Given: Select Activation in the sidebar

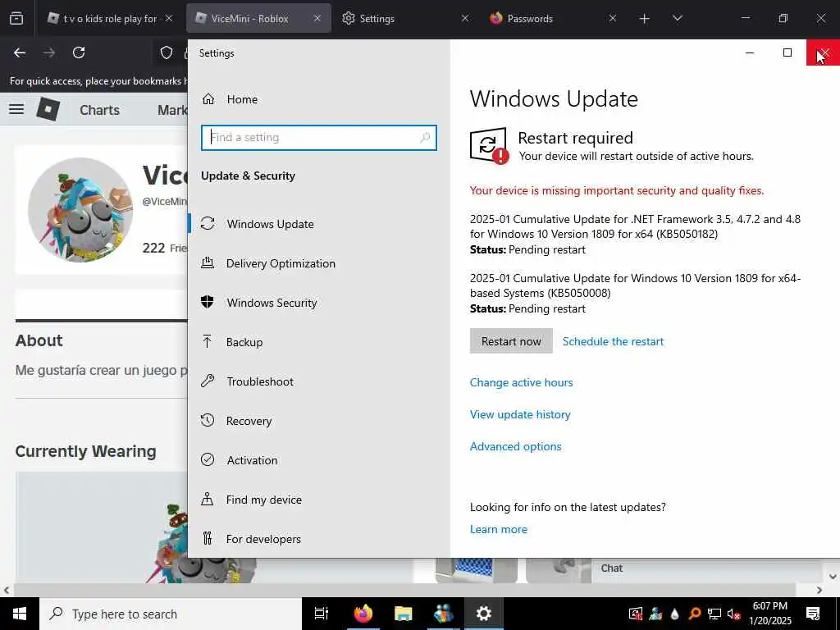Looking at the screenshot, I should click(252, 460).
